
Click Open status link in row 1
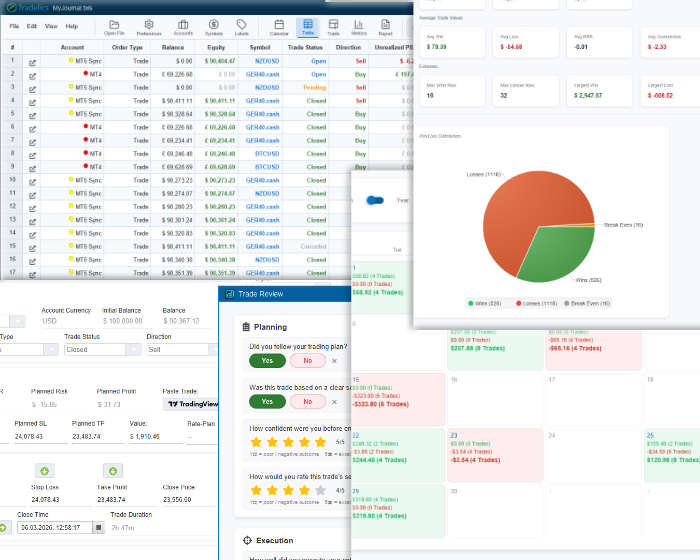(x=319, y=61)
